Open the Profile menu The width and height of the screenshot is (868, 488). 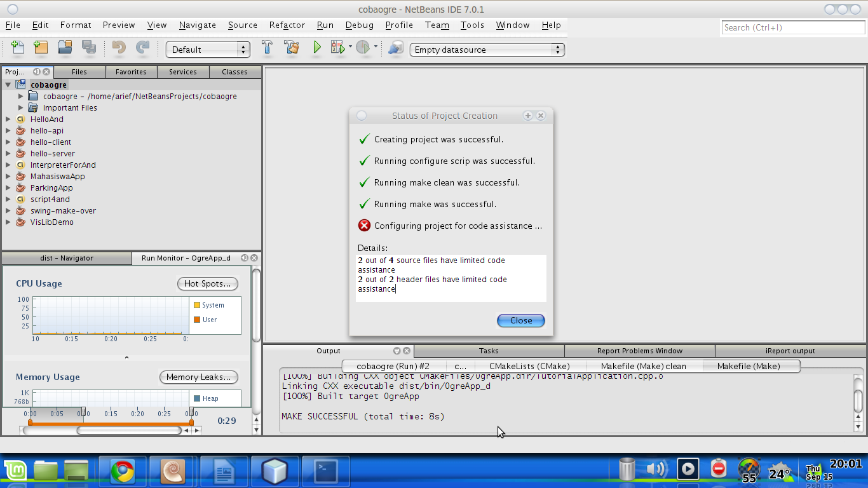[399, 25]
